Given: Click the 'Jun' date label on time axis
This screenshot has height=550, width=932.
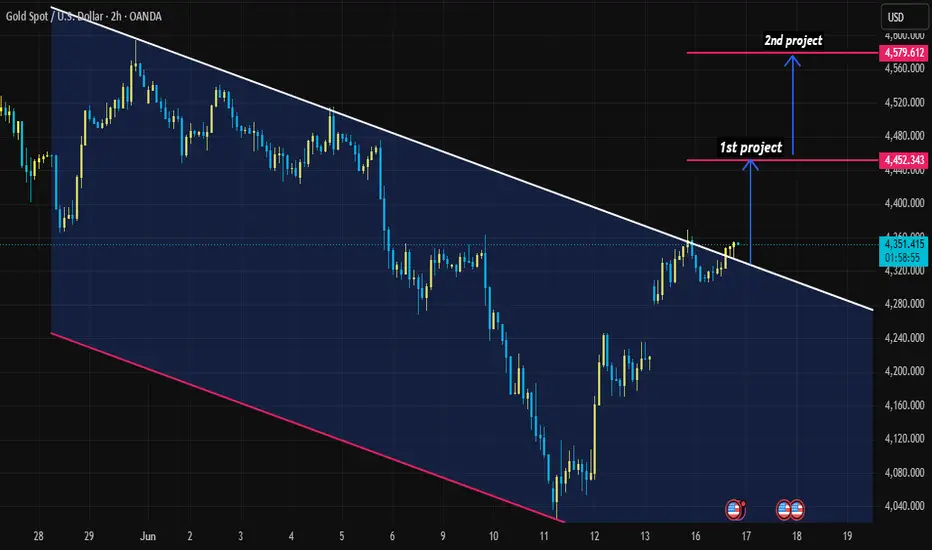Looking at the screenshot, I should (148, 536).
